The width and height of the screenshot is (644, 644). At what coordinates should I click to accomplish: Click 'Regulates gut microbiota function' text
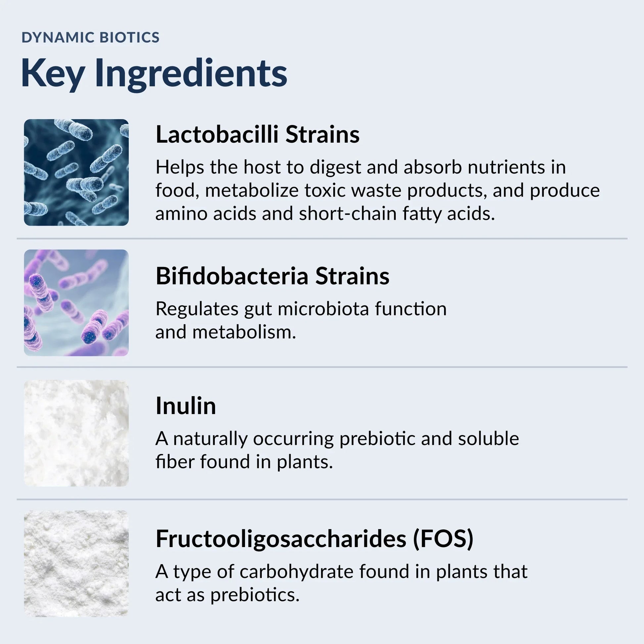point(301,309)
